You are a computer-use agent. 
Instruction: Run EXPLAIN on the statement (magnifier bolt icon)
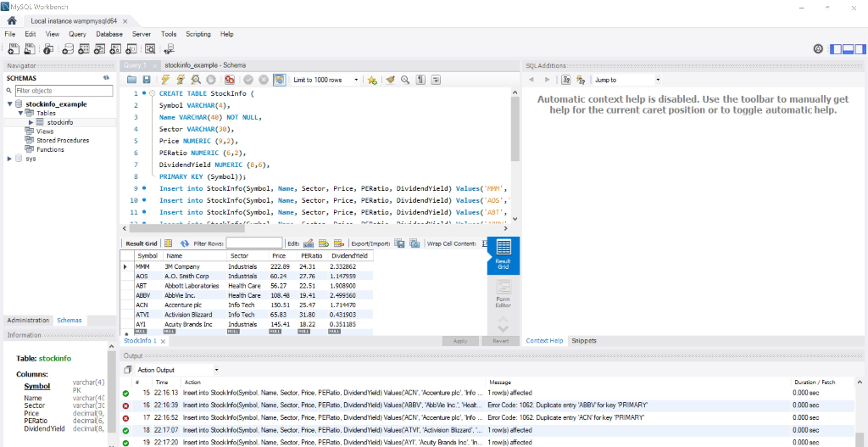tap(196, 80)
